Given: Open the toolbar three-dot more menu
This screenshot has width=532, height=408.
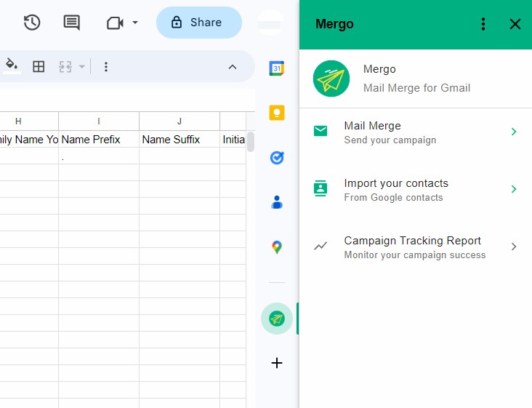Looking at the screenshot, I should (106, 67).
